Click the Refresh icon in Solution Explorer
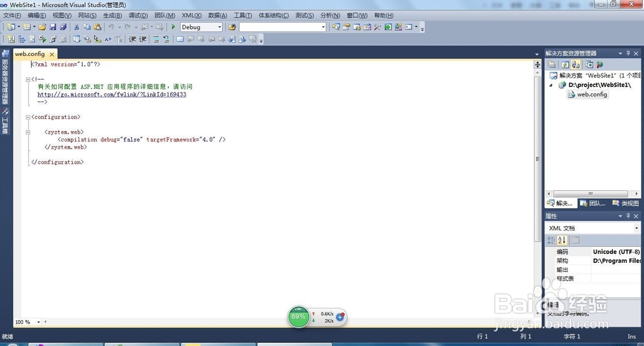Image resolution: width=644 pixels, height=346 pixels. (x=565, y=65)
